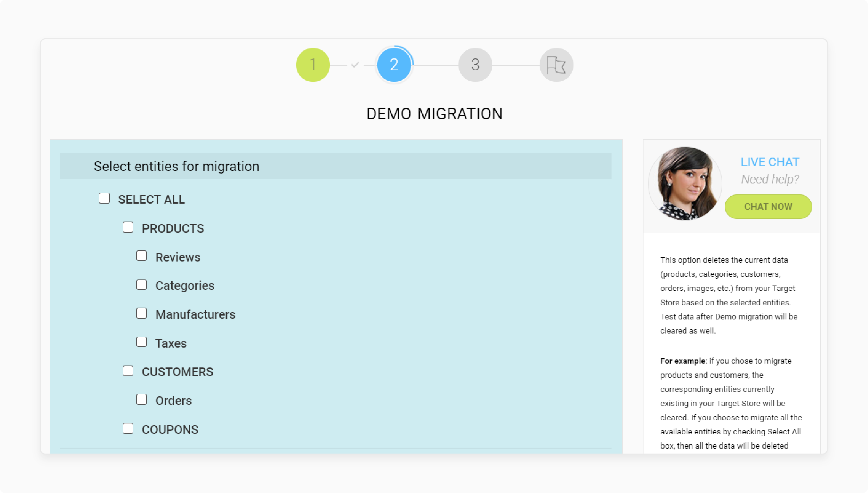Click the active step 2 circle
868x493 pixels.
pyautogui.click(x=394, y=65)
